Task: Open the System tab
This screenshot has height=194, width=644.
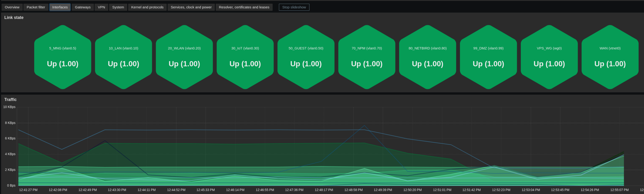Action: click(x=118, y=7)
